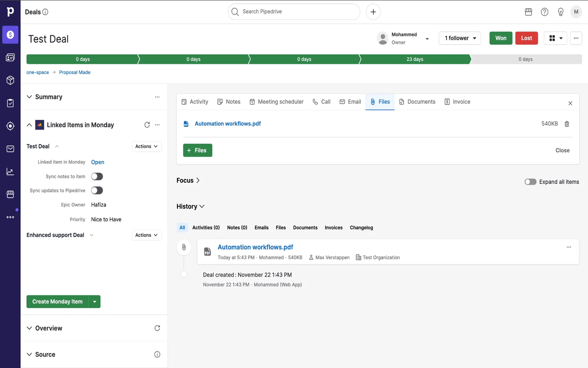Open the lightbulb tips icon
The image size is (588, 368).
(561, 12)
